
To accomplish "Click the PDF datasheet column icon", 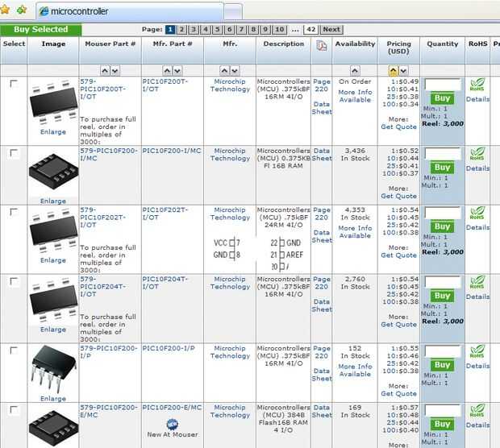I will 322,46.
